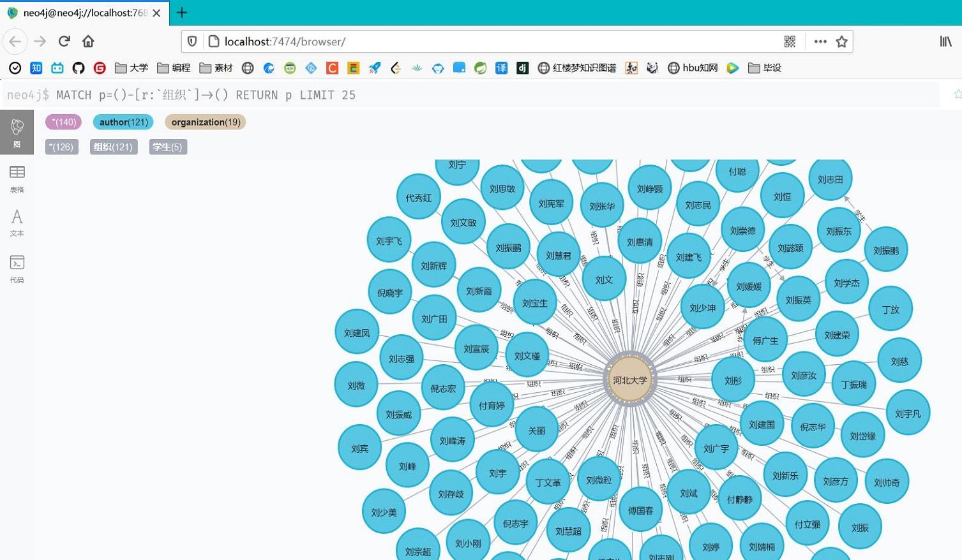This screenshot has height=560, width=962.
Task: Select the 关丽 author node
Action: tap(537, 430)
